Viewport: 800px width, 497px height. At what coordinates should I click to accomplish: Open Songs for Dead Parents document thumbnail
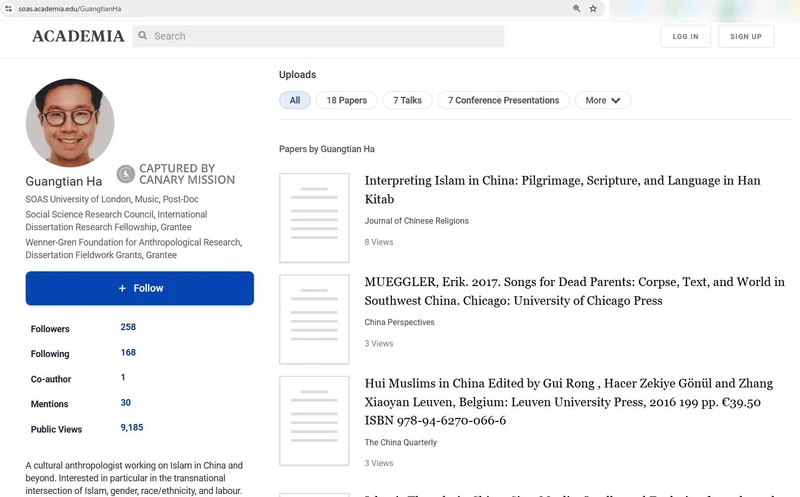click(x=314, y=319)
